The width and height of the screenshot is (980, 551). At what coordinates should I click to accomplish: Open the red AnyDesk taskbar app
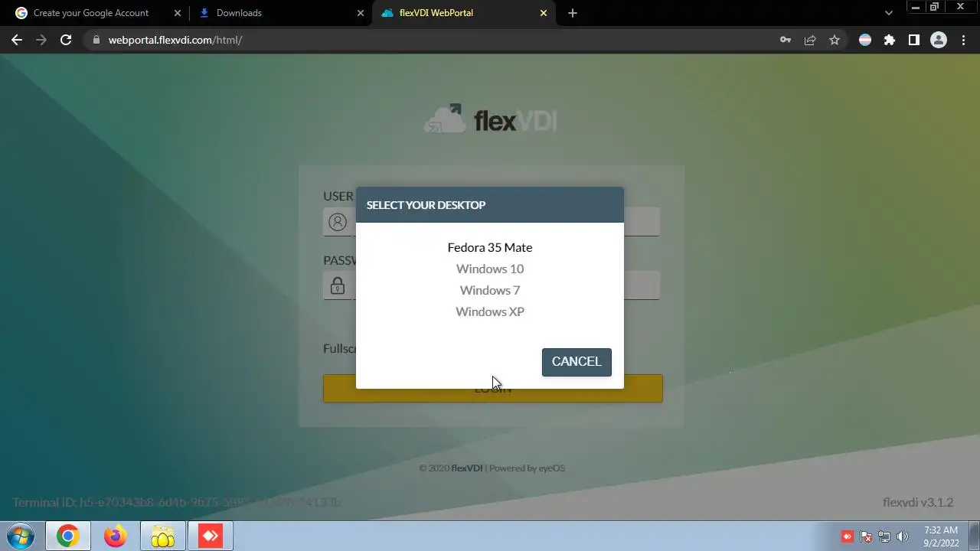[x=211, y=536]
